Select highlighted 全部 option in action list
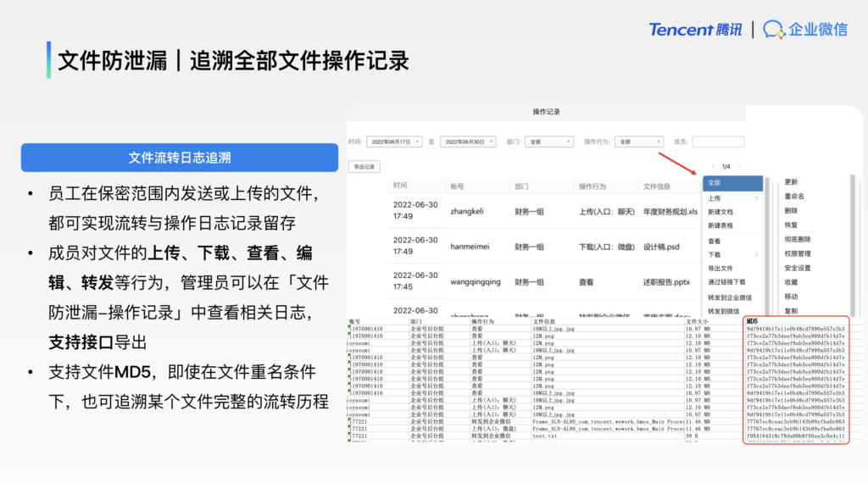This screenshot has width=868, height=483. [733, 182]
